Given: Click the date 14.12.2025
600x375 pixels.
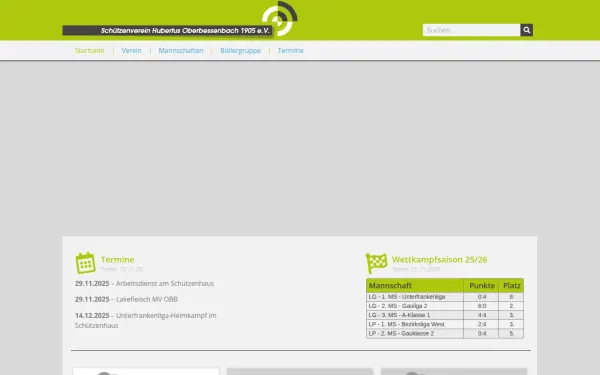Looking at the screenshot, I should tap(92, 315).
